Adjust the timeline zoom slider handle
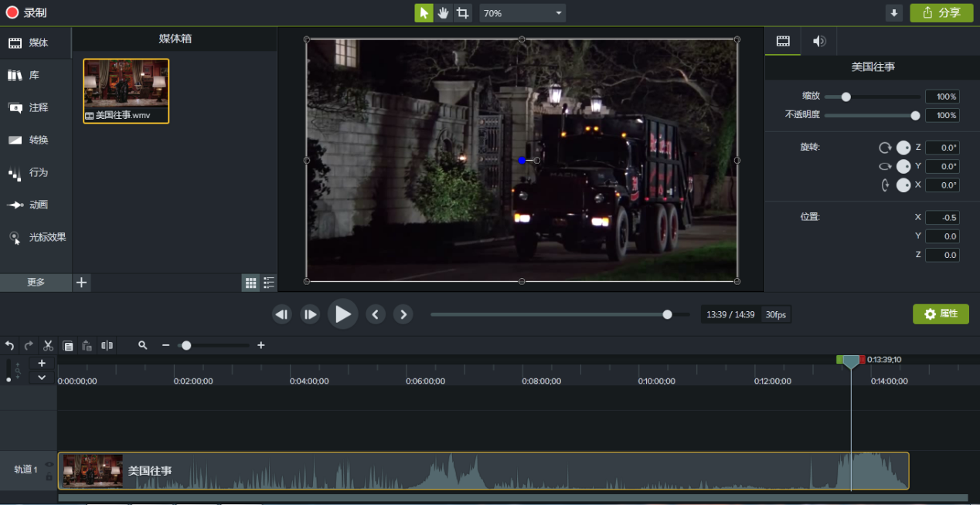980x505 pixels. pyautogui.click(x=186, y=345)
